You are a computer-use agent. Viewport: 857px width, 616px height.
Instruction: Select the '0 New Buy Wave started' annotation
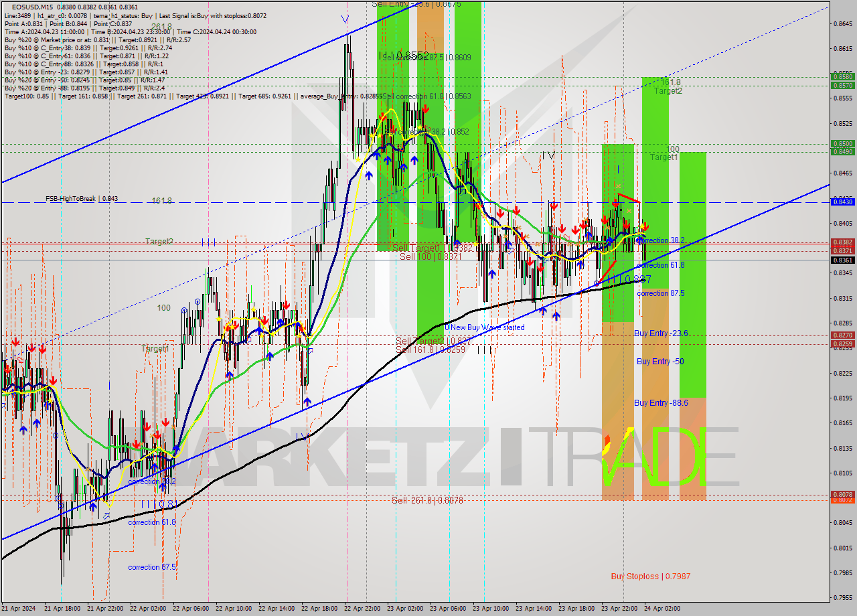pos(485,328)
